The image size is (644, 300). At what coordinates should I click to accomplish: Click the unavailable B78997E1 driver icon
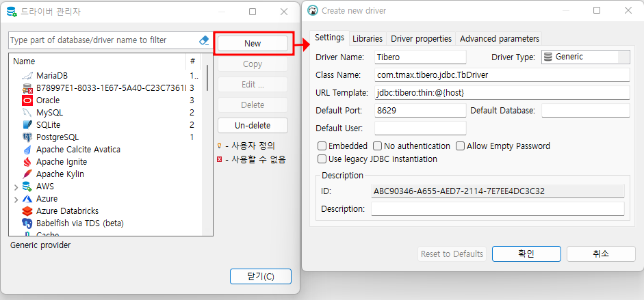[27, 88]
